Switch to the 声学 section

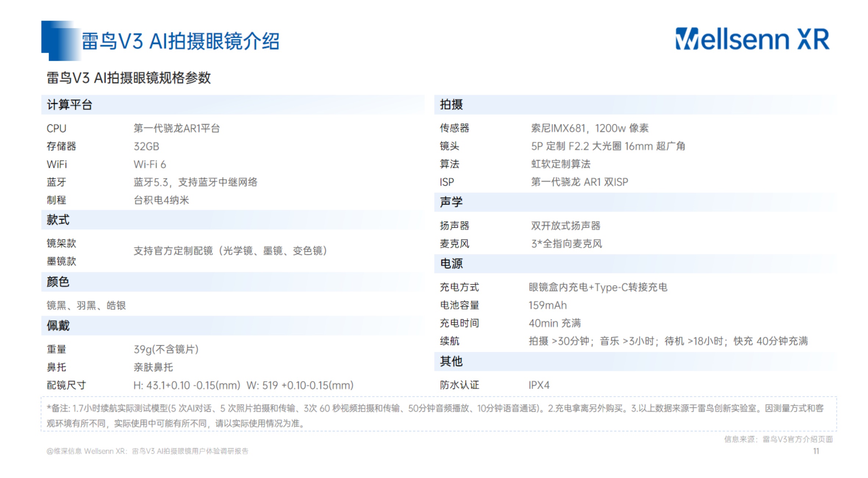point(451,201)
